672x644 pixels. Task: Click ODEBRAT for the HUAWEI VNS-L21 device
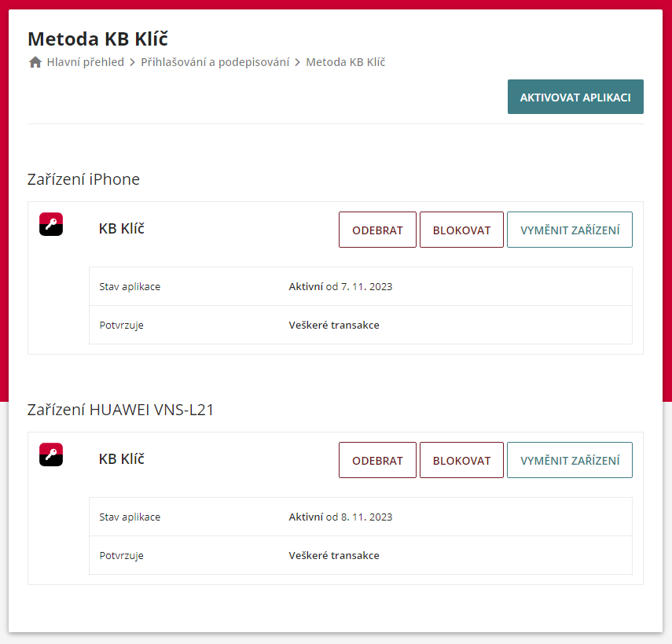tap(377, 459)
